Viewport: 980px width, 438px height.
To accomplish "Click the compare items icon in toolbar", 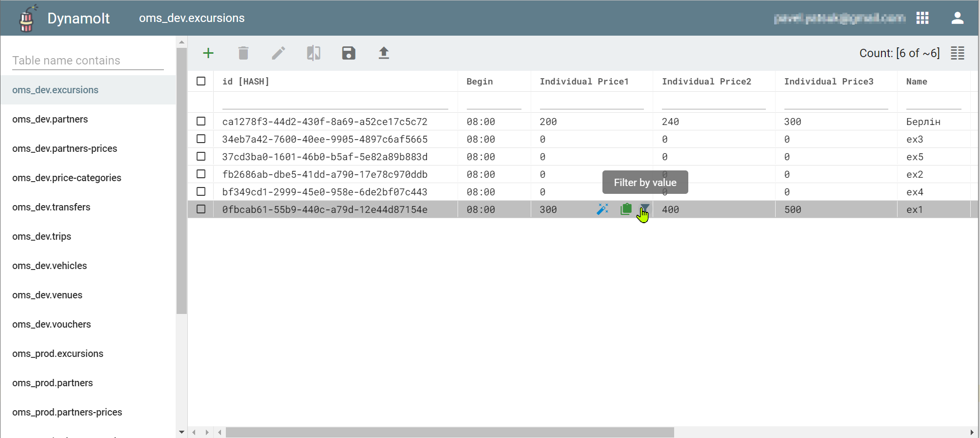I will click(314, 53).
